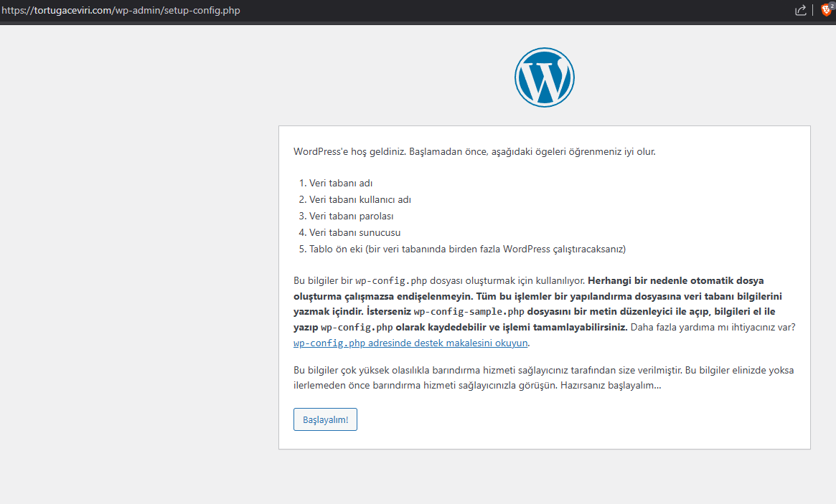Click the list item "Veri tabanı sunucusu"
This screenshot has width=836, height=504.
(354, 232)
